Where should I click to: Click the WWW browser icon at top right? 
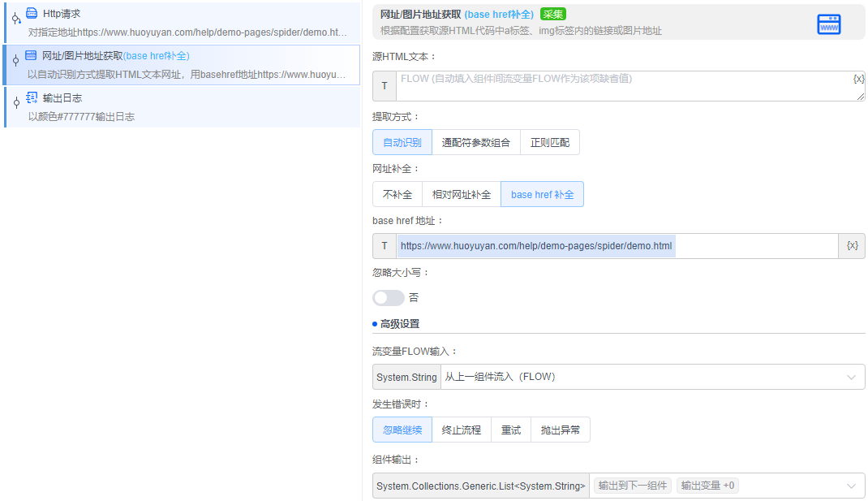click(x=828, y=24)
